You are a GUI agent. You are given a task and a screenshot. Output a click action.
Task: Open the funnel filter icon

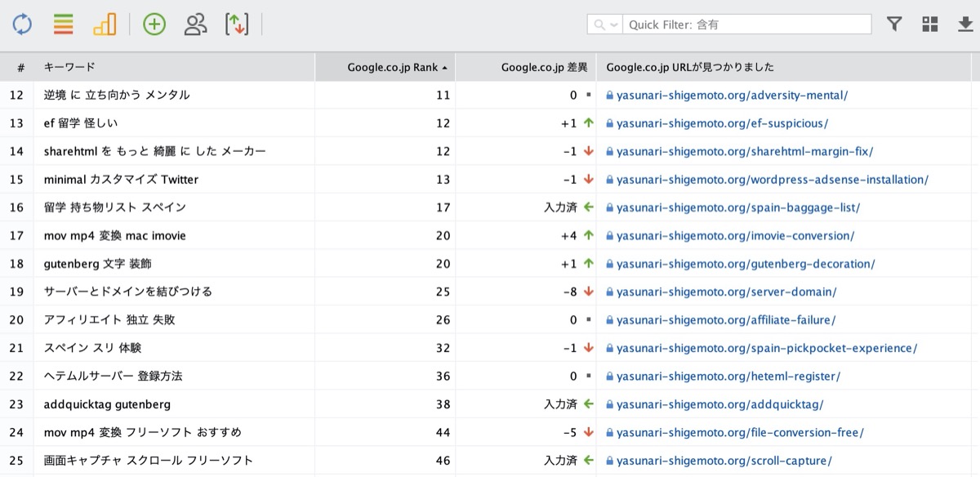click(894, 25)
